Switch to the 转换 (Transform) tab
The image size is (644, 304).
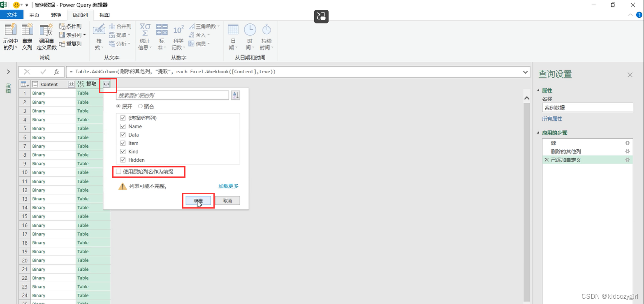tap(56, 15)
